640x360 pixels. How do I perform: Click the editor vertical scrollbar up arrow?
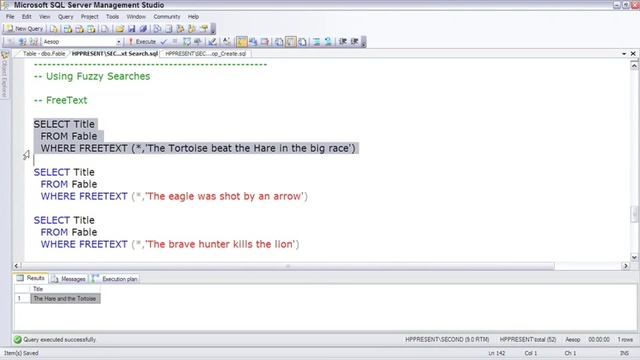coord(634,65)
